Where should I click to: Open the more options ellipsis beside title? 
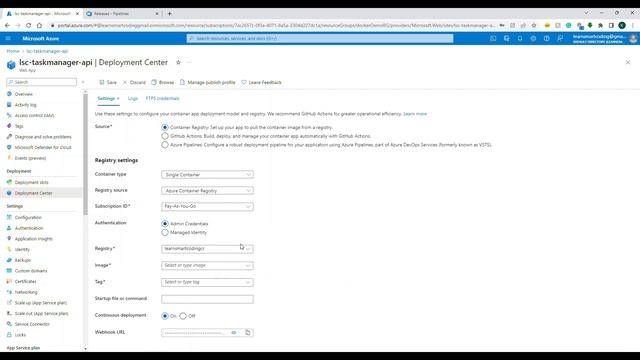tap(189, 62)
